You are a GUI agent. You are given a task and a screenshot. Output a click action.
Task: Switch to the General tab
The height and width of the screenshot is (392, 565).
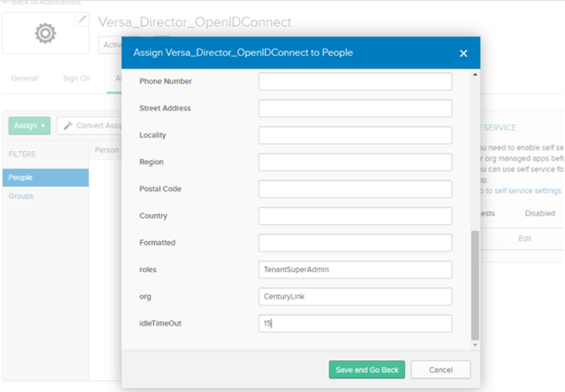point(25,78)
